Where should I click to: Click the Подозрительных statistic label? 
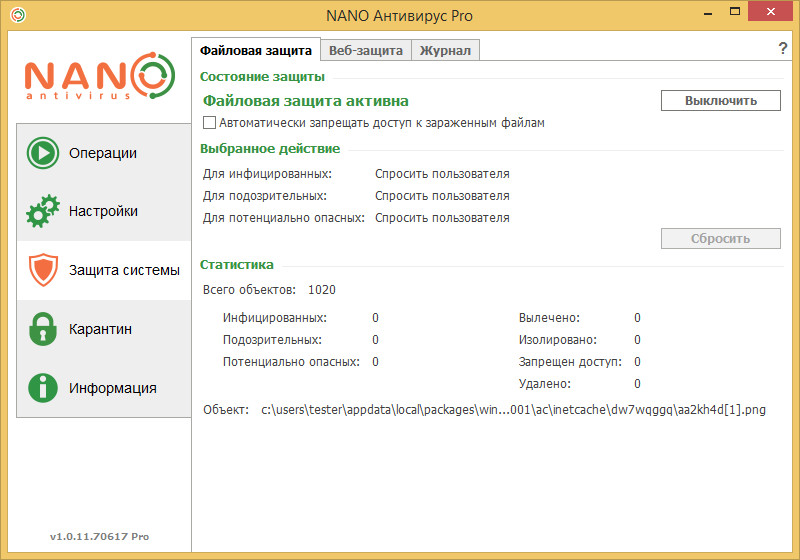point(272,340)
